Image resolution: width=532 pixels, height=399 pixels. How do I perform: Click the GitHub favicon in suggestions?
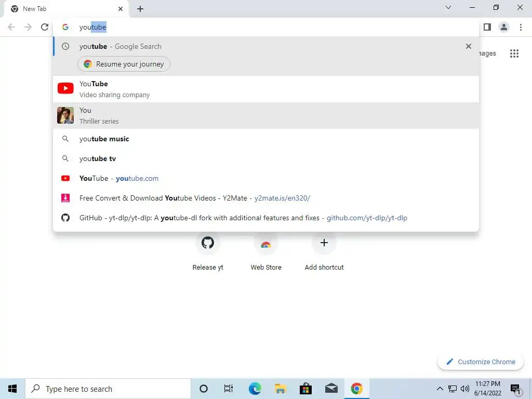point(65,218)
